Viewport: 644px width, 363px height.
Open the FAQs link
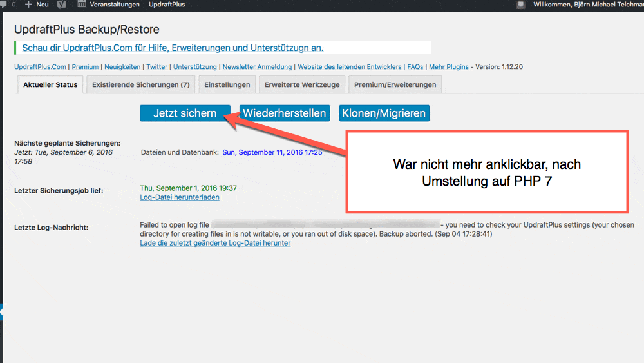415,66
